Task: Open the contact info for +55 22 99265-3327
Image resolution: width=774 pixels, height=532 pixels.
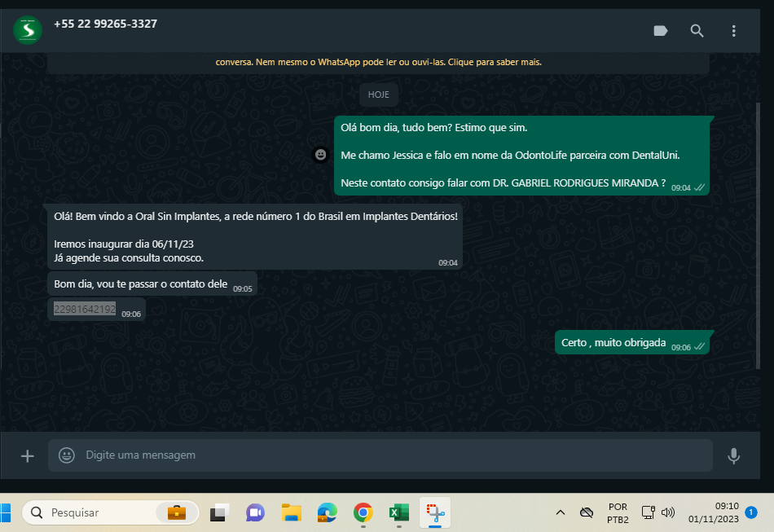Action: tap(106, 24)
